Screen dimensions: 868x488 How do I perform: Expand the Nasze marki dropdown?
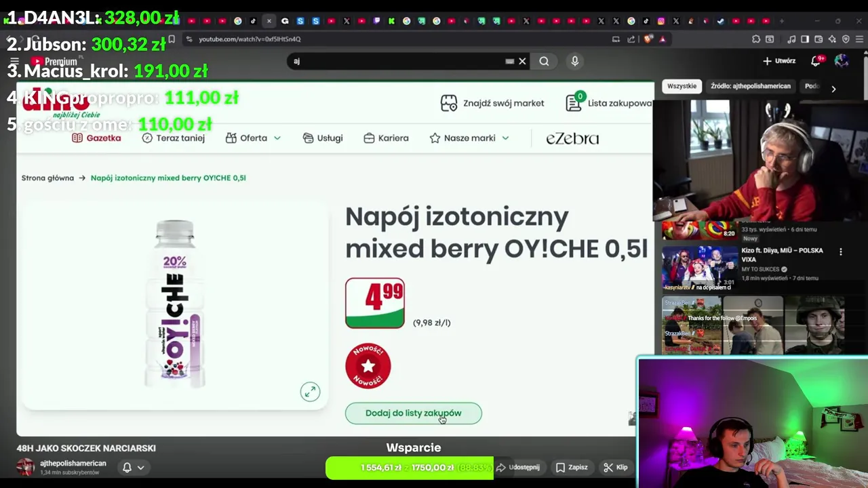pyautogui.click(x=469, y=138)
